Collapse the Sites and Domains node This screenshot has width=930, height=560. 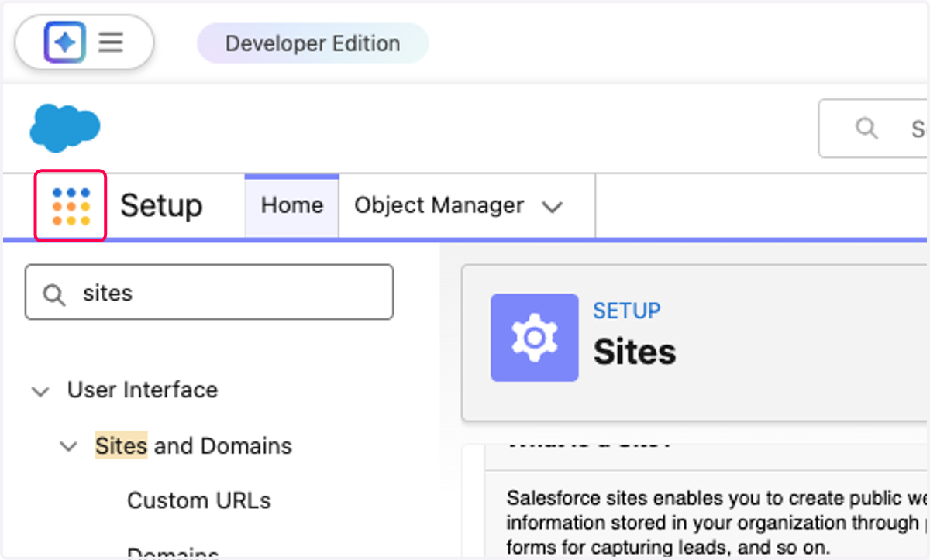[69, 447]
